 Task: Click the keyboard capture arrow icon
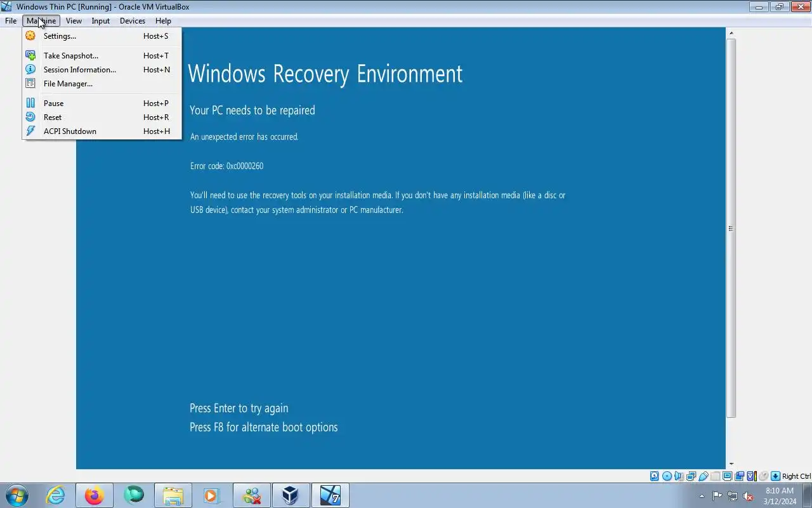pyautogui.click(x=775, y=476)
